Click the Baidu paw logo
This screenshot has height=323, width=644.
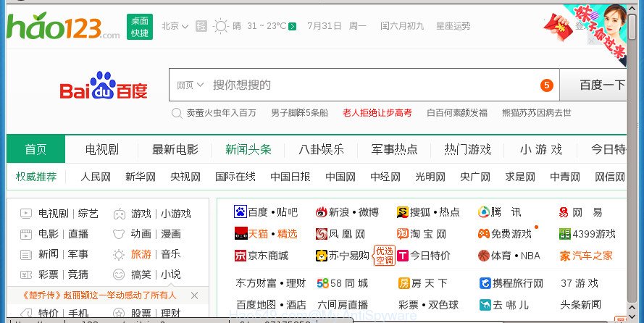[103, 85]
